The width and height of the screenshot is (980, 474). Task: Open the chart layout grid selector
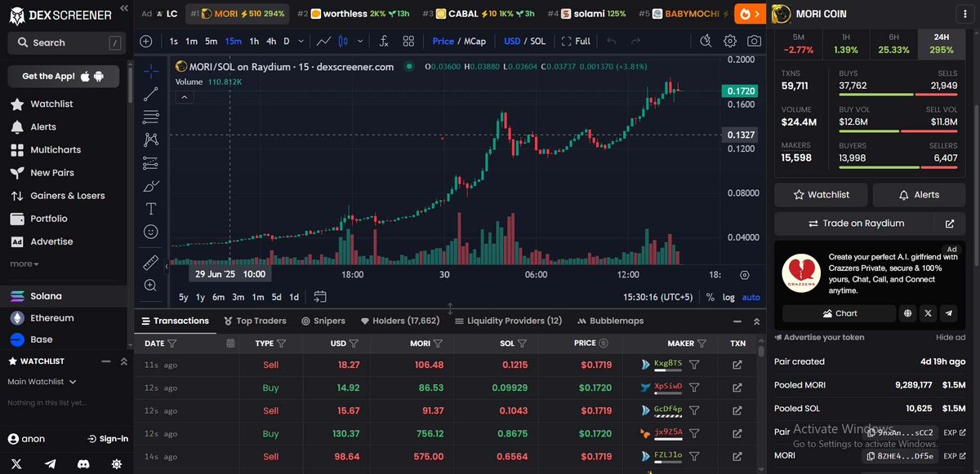point(408,41)
